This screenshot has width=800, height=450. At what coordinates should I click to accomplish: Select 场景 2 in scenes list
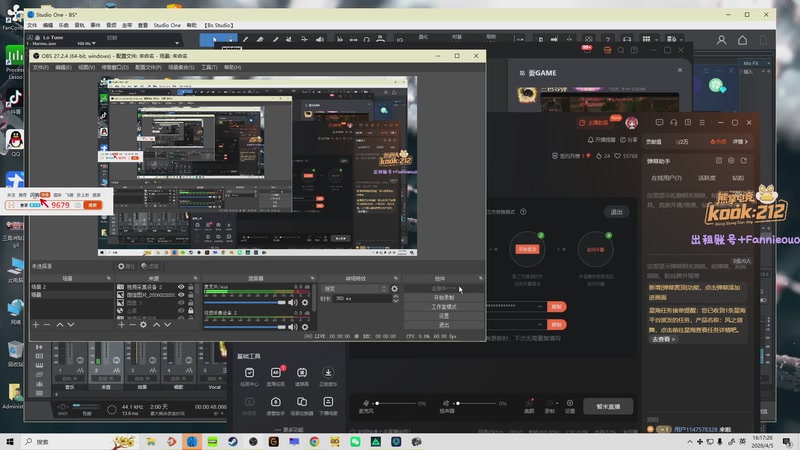coord(71,287)
